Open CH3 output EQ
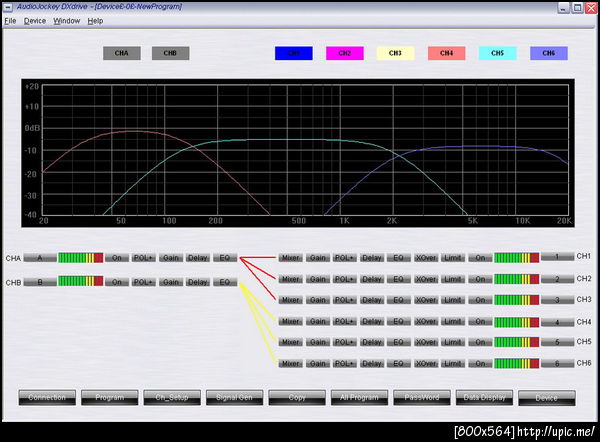Screen dimensions: 600x442 (x=399, y=300)
